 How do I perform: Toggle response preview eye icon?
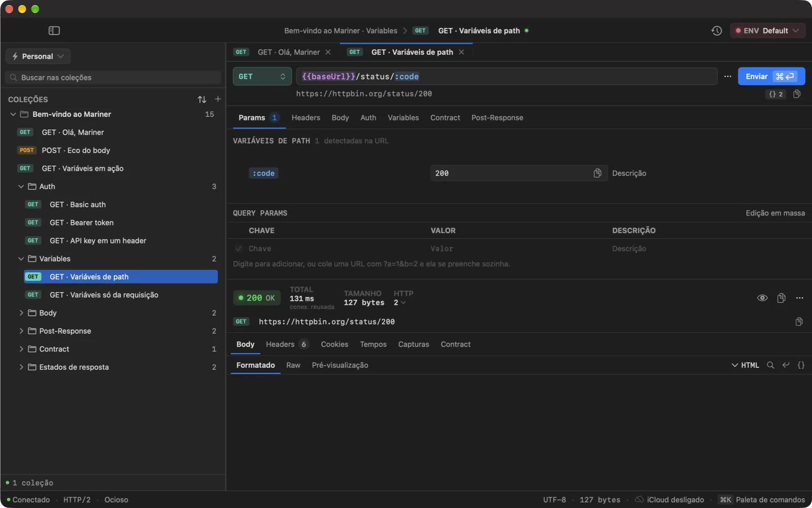pos(762,298)
